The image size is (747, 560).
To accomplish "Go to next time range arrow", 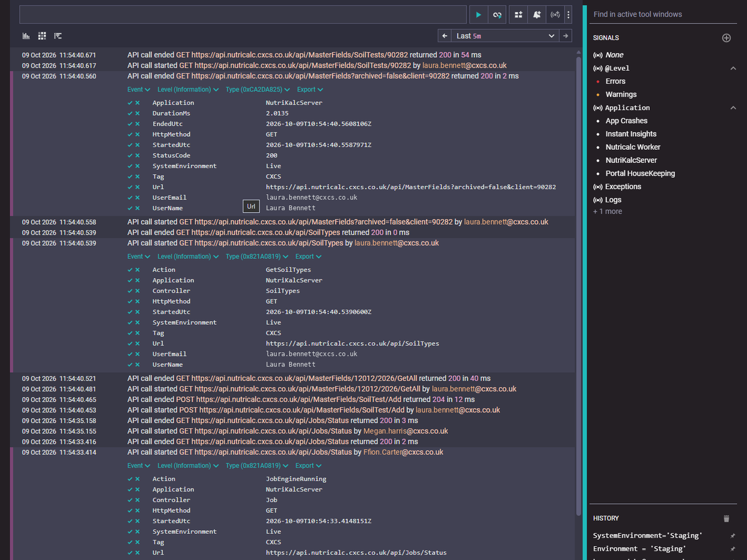I will pyautogui.click(x=565, y=36).
